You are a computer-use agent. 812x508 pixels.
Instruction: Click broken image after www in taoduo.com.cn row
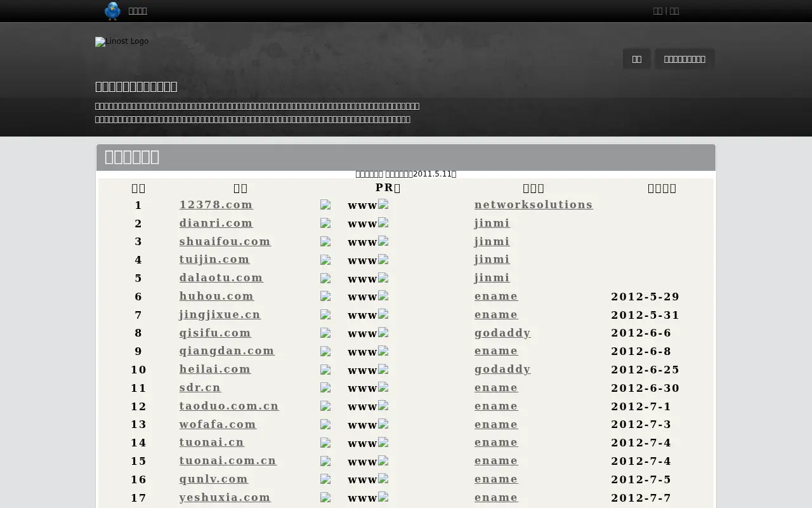[x=383, y=406]
